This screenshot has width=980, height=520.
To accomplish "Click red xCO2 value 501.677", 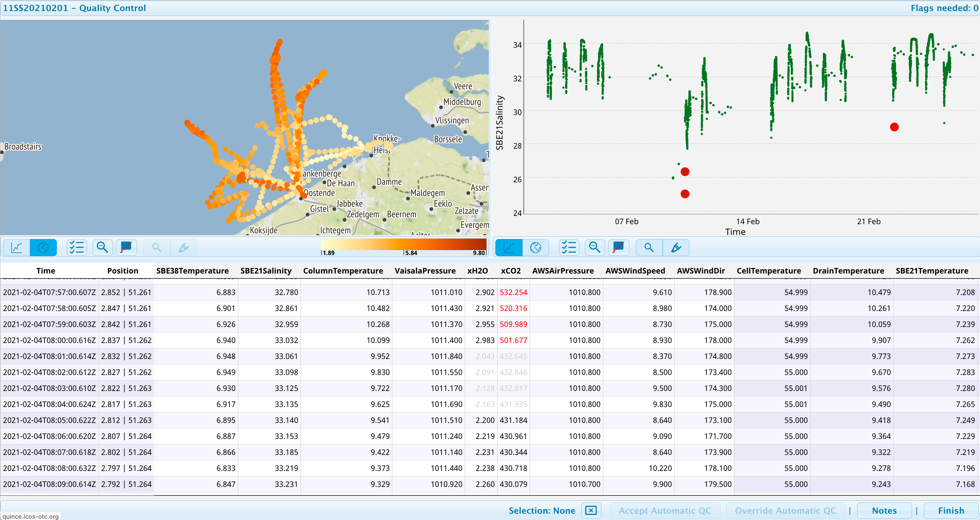I will point(513,340).
